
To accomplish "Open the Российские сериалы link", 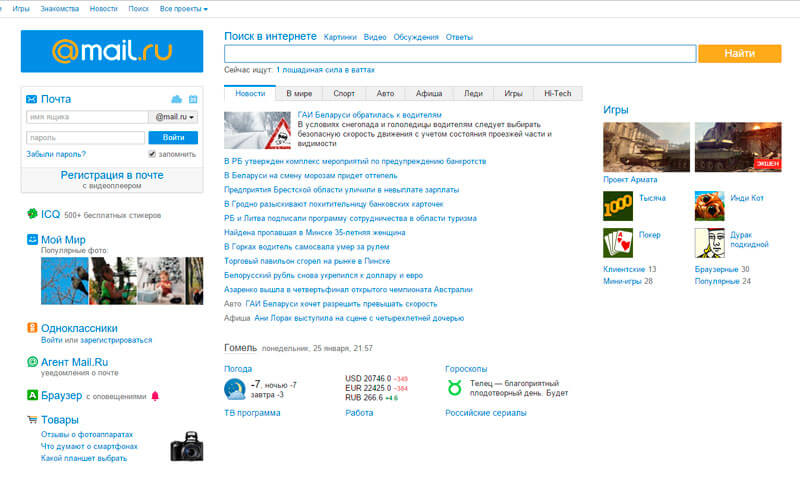I will (486, 412).
